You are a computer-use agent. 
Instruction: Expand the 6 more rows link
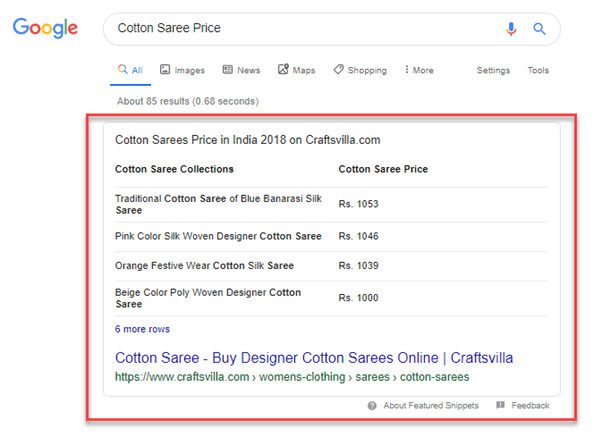(x=142, y=329)
